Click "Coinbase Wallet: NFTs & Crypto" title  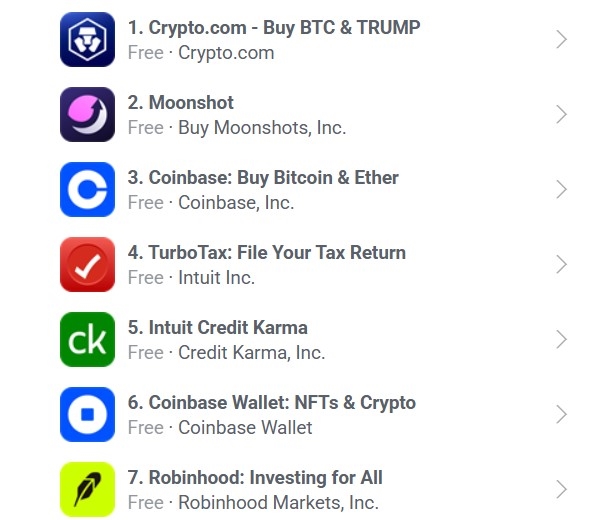coord(272,403)
